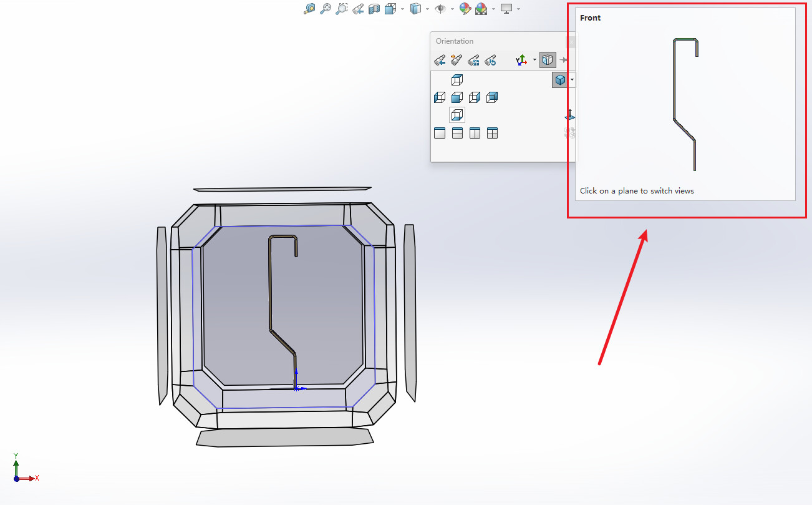Viewport: 812px width, 505px height.
Task: Click Update Standard Views icon
Action: pos(474,60)
